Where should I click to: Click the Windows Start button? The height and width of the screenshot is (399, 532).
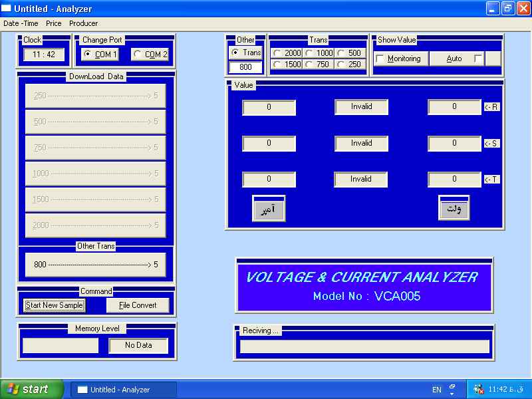click(32, 389)
